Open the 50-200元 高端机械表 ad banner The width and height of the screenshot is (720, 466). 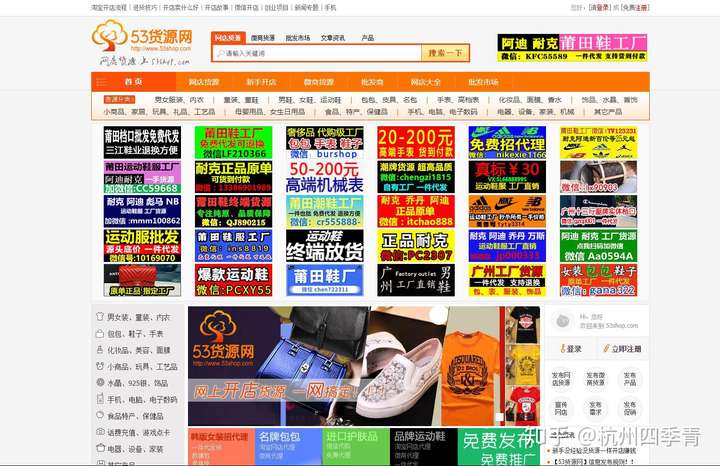325,177
